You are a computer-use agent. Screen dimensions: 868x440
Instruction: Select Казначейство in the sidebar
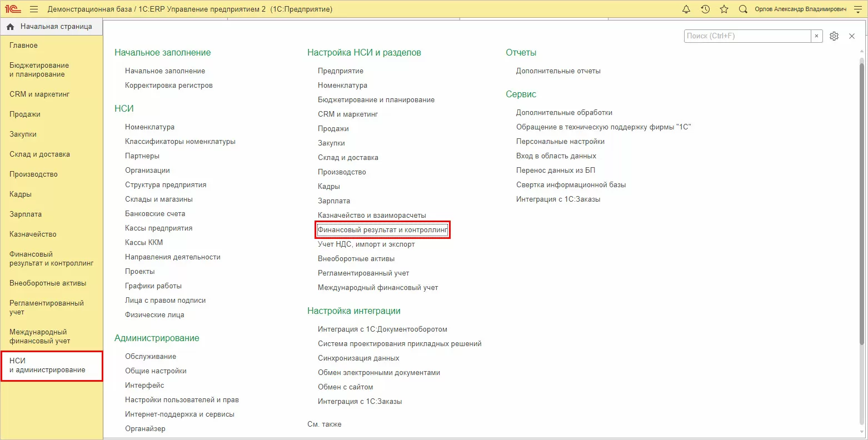pos(33,234)
